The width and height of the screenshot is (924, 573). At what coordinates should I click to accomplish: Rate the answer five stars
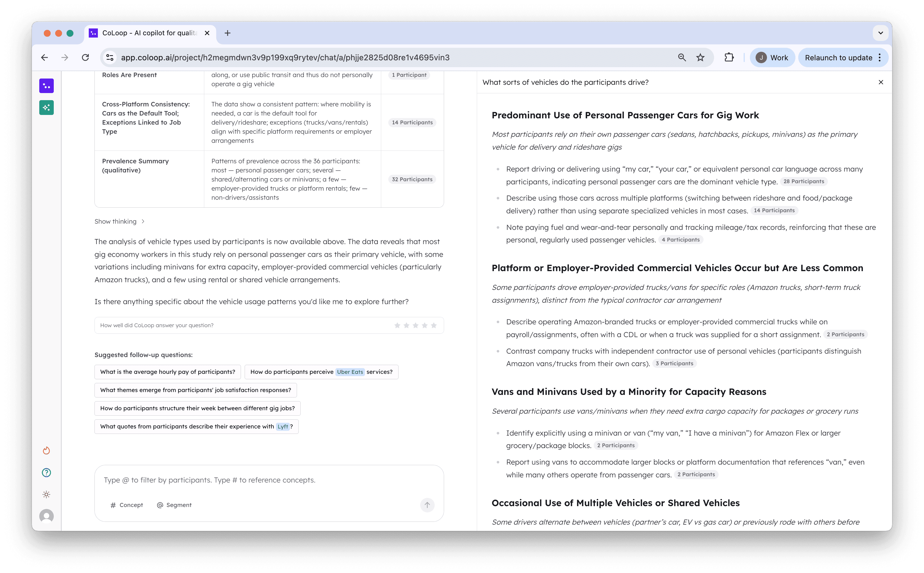coord(434,325)
